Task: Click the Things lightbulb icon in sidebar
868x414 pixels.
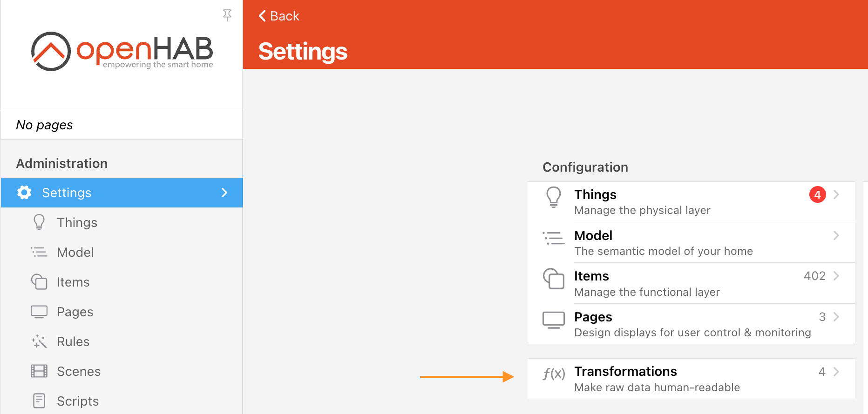Action: [39, 222]
